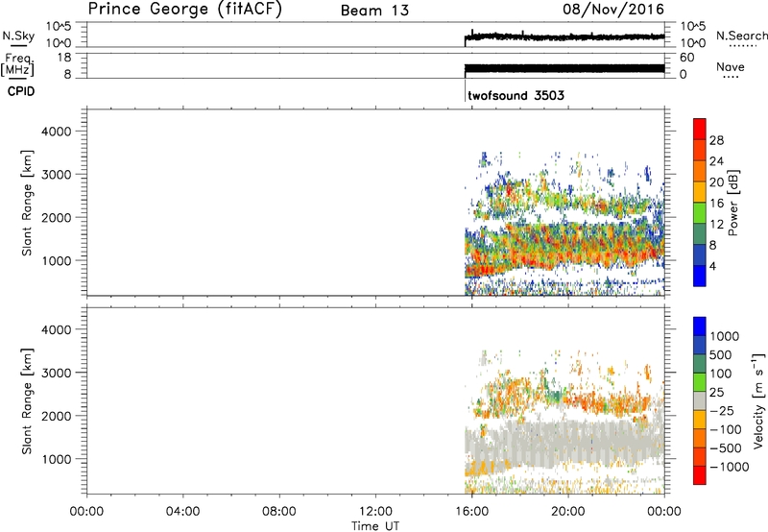The height and width of the screenshot is (532, 768).
Task: Click 'Slant Range [km]' label of velocity panel
Action: [x=27, y=401]
